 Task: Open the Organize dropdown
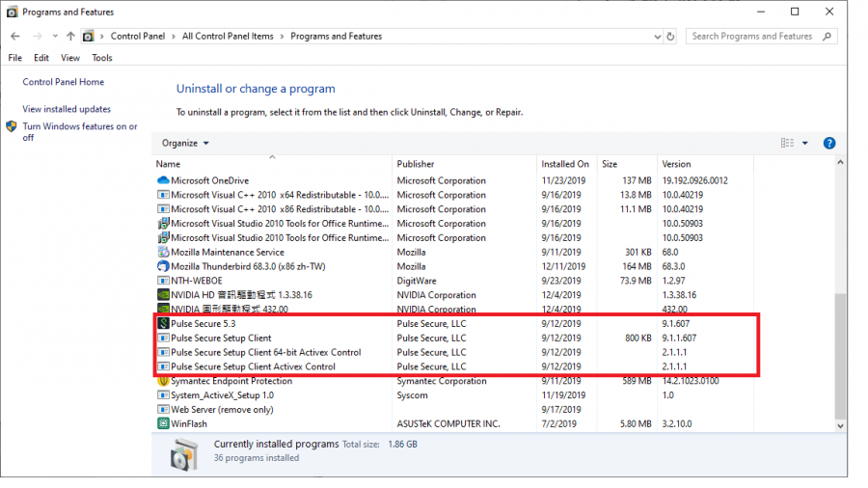(185, 143)
